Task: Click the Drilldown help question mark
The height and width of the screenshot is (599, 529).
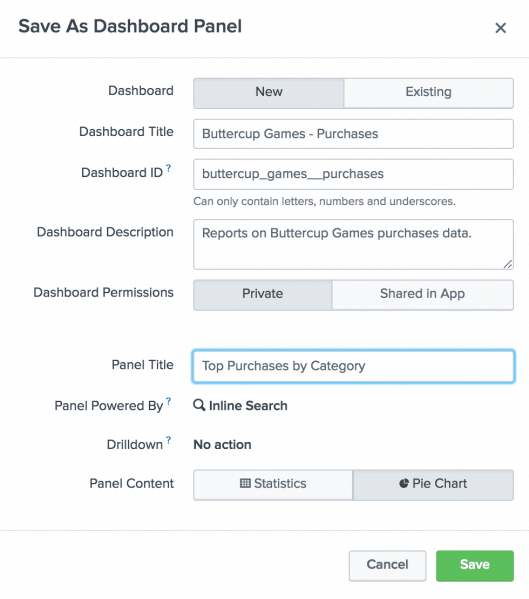Action: point(168,440)
